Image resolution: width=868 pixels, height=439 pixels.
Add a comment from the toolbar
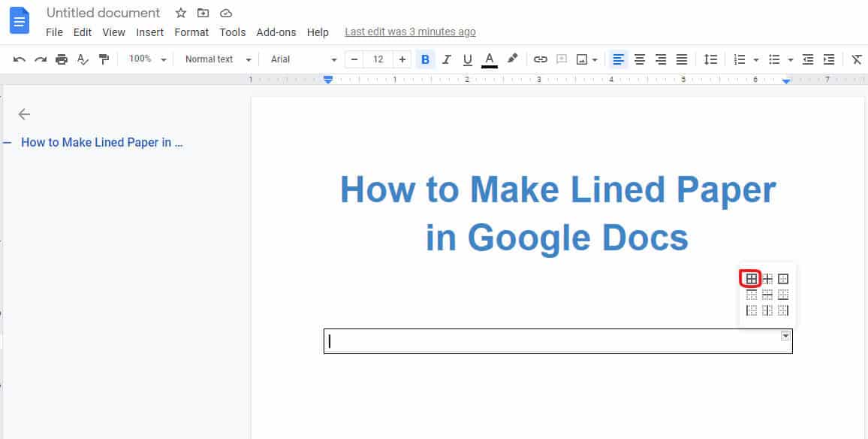click(x=562, y=59)
